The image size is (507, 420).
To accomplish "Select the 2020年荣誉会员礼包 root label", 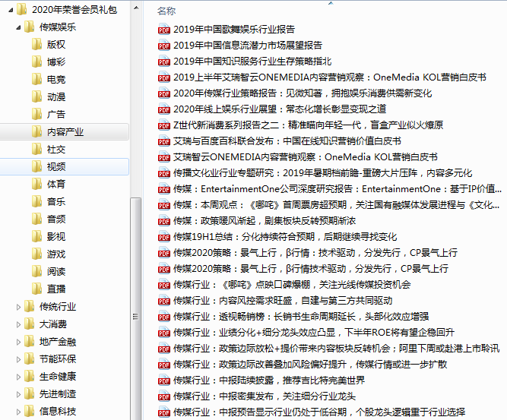I will [x=74, y=10].
